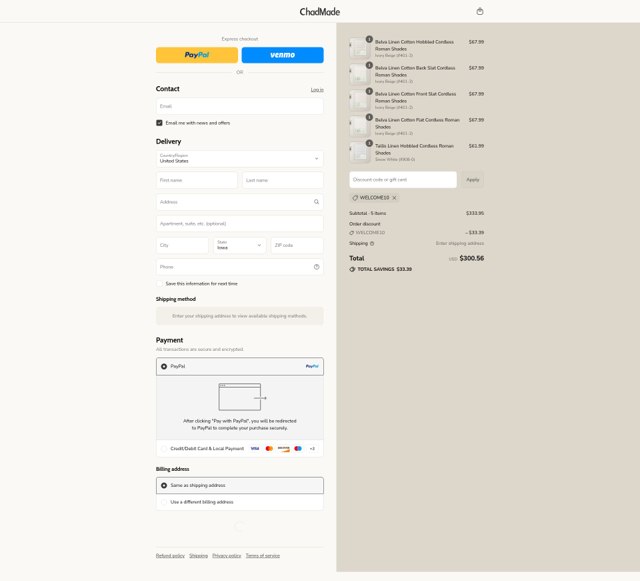Click 'Enter shipping address' text in summary
The width and height of the screenshot is (640, 581).
(x=460, y=243)
